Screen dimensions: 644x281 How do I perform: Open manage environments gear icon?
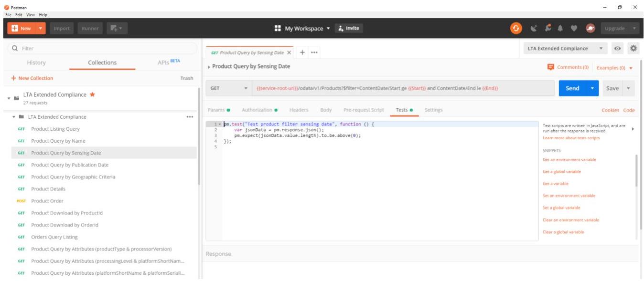point(633,48)
